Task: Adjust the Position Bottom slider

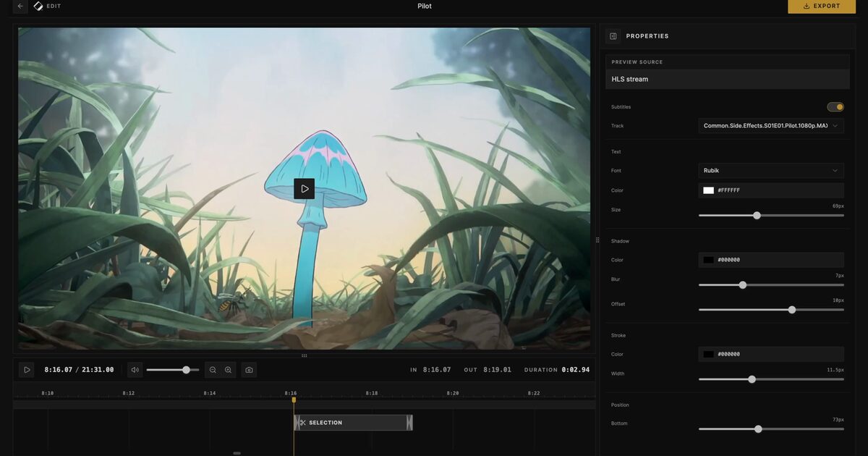Action: pyautogui.click(x=771, y=428)
